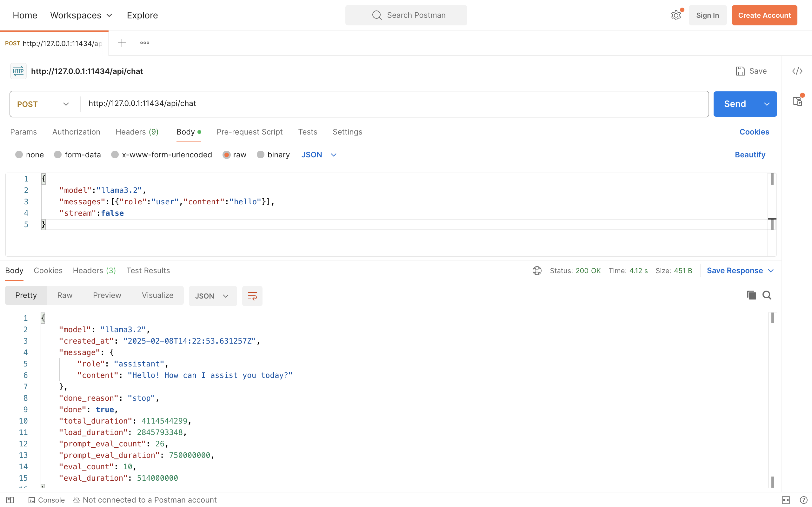Expand the Save Response dropdown
Screen dimensions: 812x507
pyautogui.click(x=770, y=271)
